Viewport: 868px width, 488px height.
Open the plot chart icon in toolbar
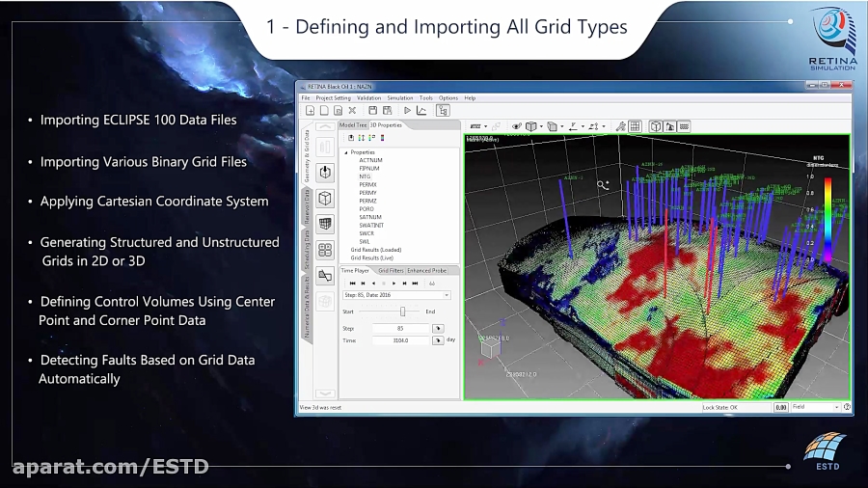click(421, 111)
